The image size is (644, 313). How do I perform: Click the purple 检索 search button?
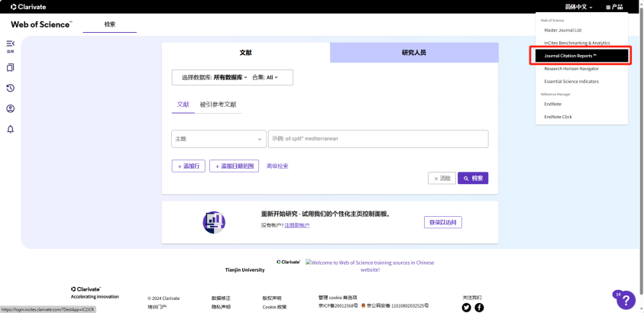point(473,178)
